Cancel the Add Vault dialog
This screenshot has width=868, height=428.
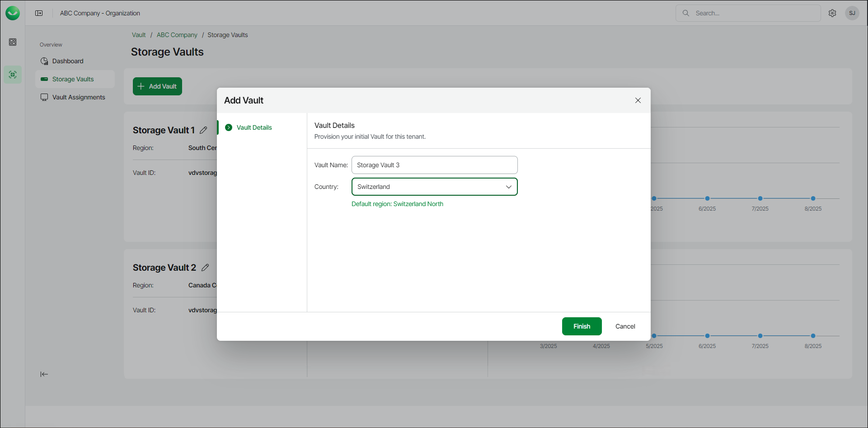625,326
